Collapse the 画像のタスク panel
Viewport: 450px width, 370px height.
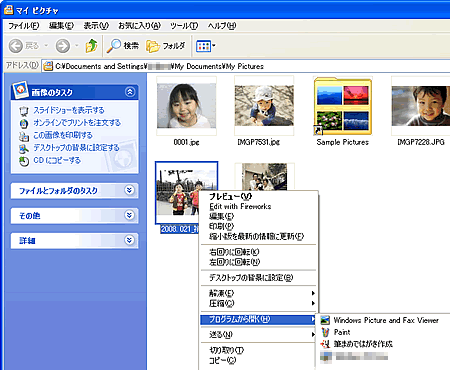point(130,92)
